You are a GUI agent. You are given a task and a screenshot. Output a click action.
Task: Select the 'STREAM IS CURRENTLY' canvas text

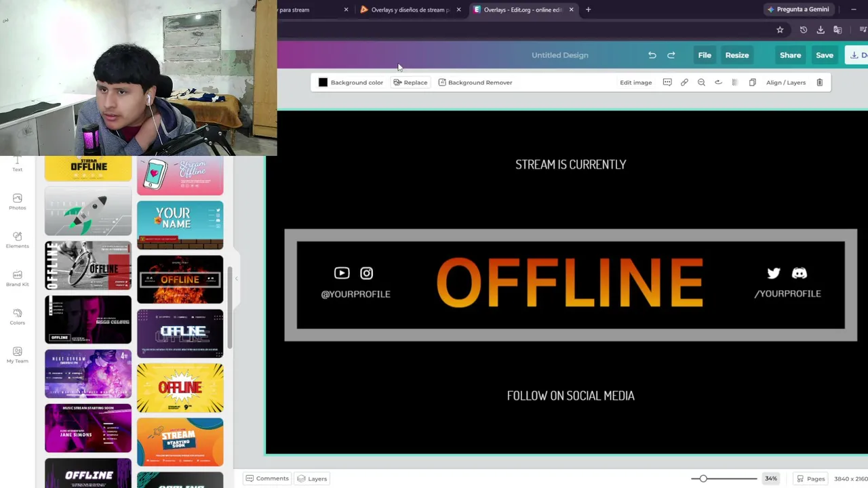point(570,165)
